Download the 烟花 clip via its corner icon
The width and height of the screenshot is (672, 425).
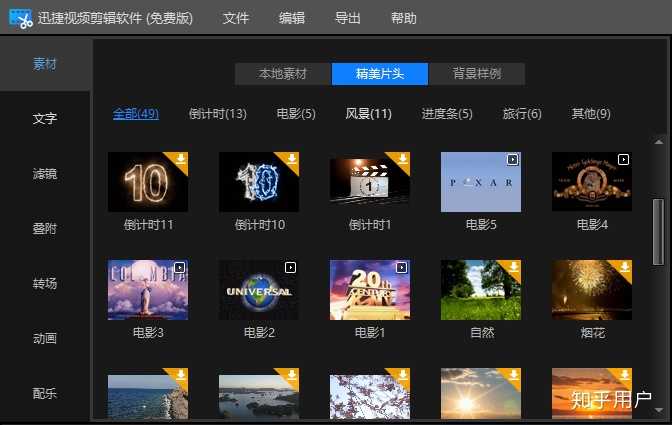point(624,267)
